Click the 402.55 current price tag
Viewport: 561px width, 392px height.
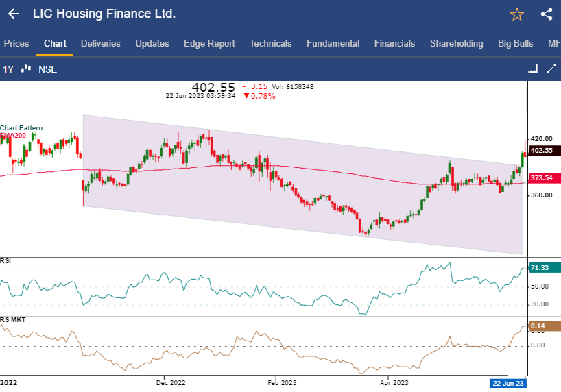coord(544,151)
